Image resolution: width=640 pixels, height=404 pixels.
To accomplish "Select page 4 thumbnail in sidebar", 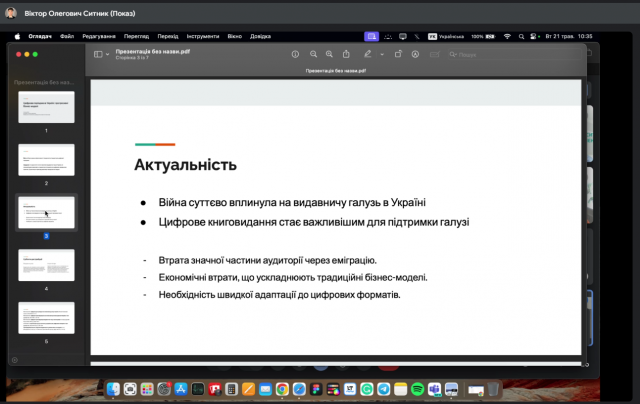I will pos(47,265).
